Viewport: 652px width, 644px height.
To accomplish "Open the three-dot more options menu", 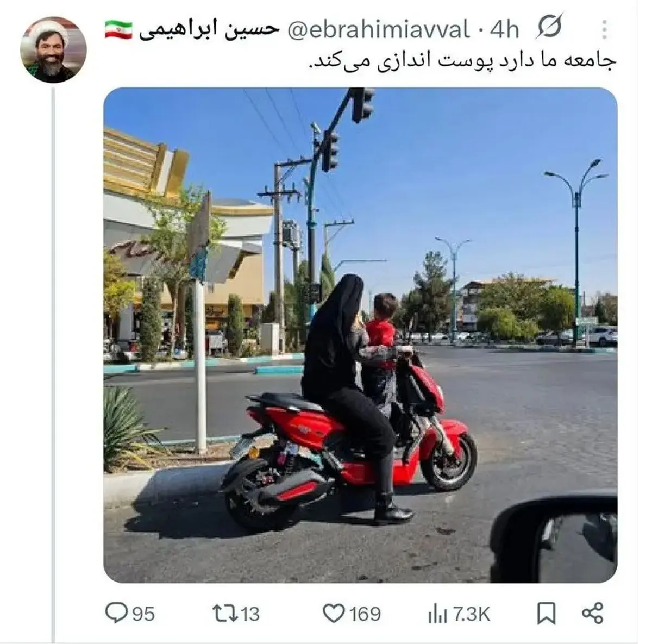I will 605,30.
